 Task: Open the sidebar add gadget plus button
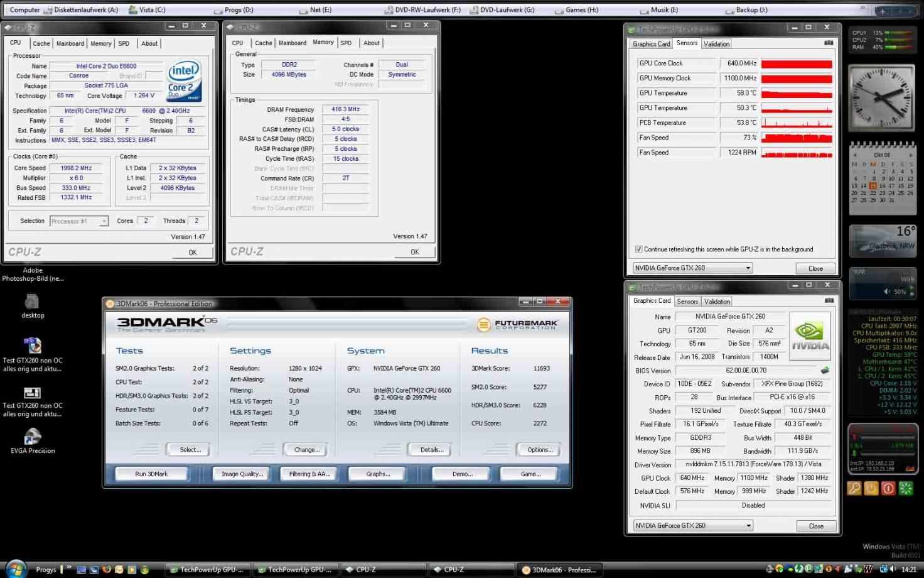(x=883, y=11)
